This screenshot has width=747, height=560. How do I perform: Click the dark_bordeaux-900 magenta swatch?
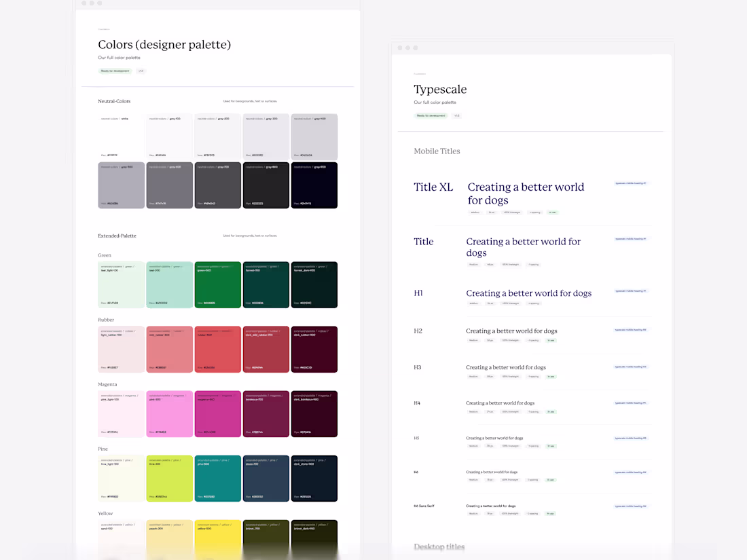[314, 413]
